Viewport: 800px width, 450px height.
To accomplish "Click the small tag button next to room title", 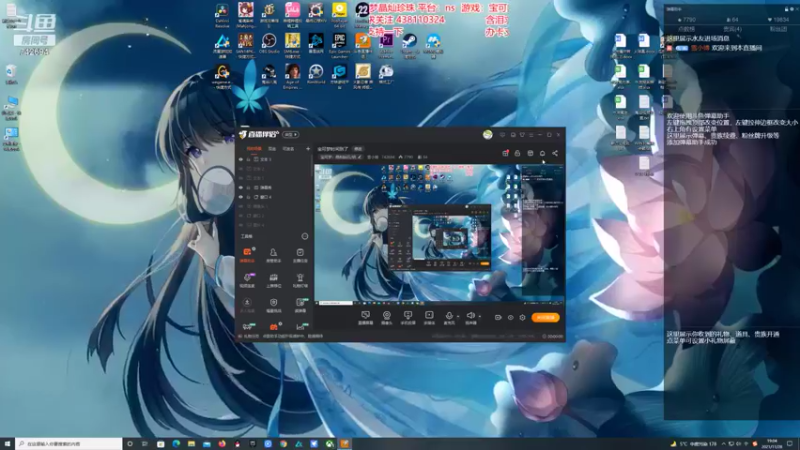I will 358,149.
